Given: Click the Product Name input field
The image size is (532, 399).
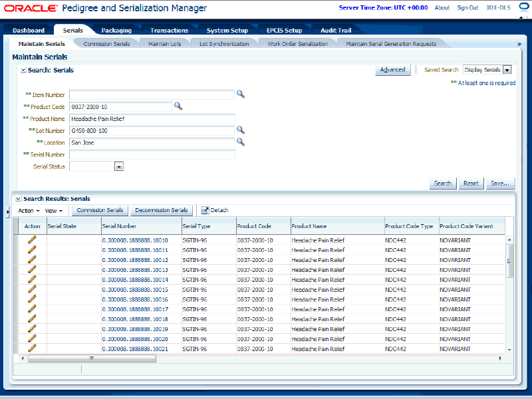Looking at the screenshot, I should tap(152, 119).
